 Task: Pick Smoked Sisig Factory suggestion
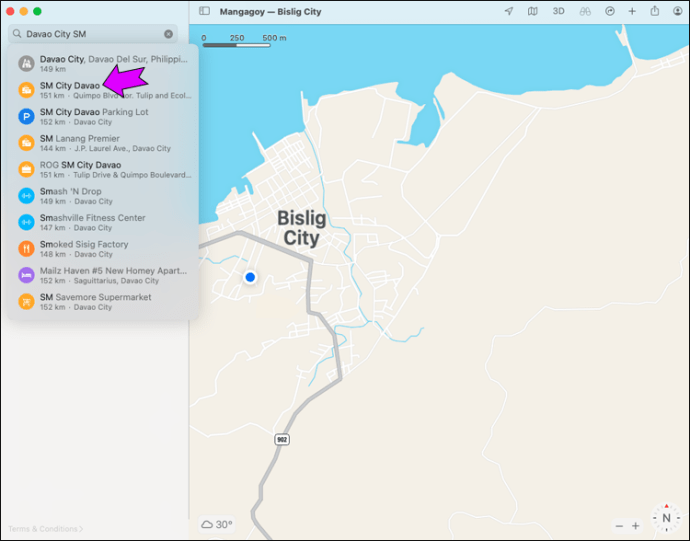pyautogui.click(x=105, y=249)
